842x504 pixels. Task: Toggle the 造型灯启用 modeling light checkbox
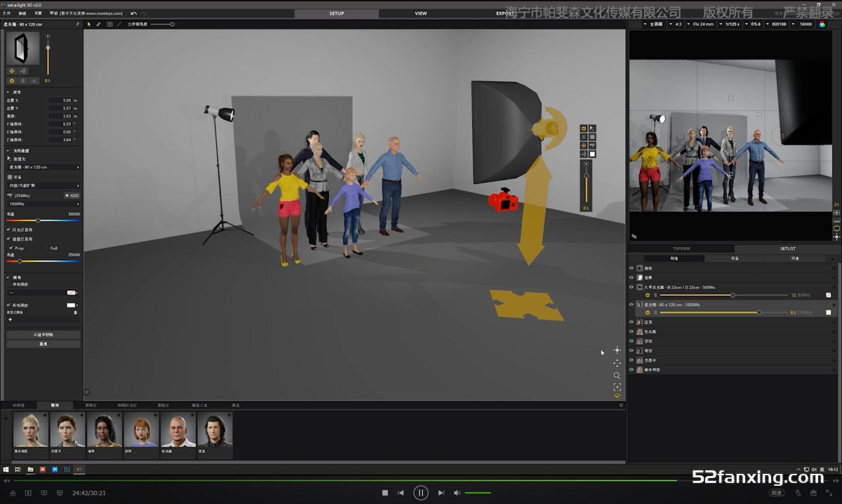(x=9, y=238)
